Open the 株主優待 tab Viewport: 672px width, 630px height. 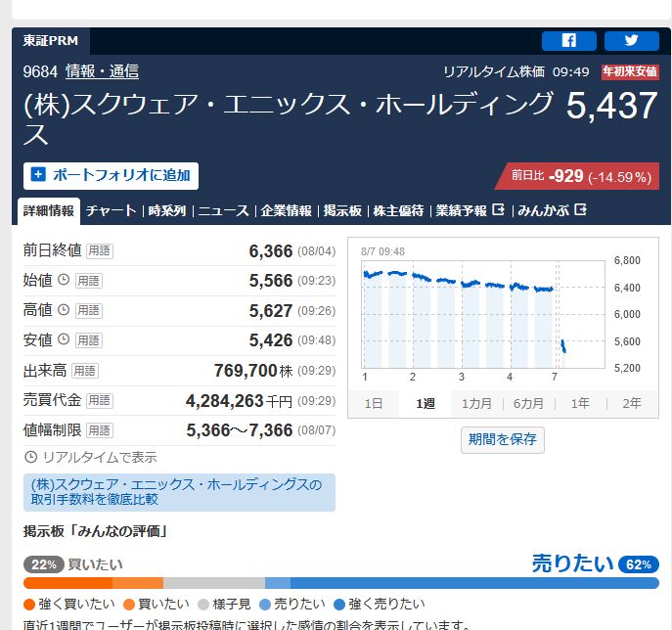point(398,211)
